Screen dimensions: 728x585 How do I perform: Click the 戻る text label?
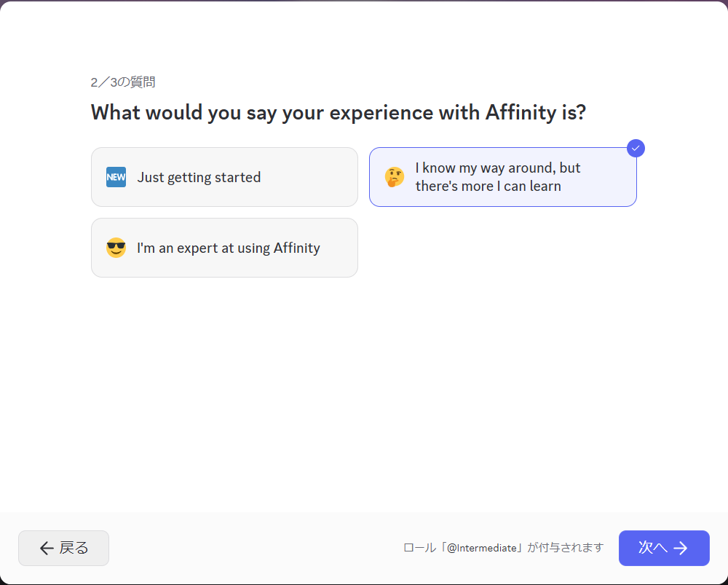pos(74,548)
